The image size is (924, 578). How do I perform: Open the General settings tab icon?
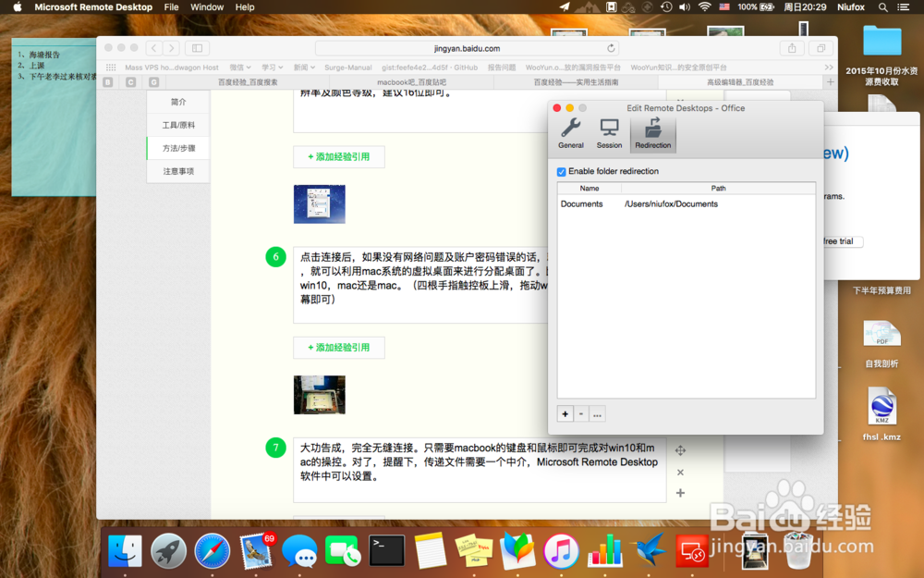tap(570, 132)
